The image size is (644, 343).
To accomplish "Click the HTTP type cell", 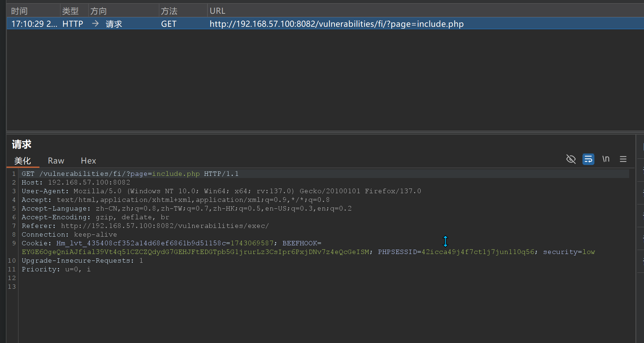I will pos(73,24).
